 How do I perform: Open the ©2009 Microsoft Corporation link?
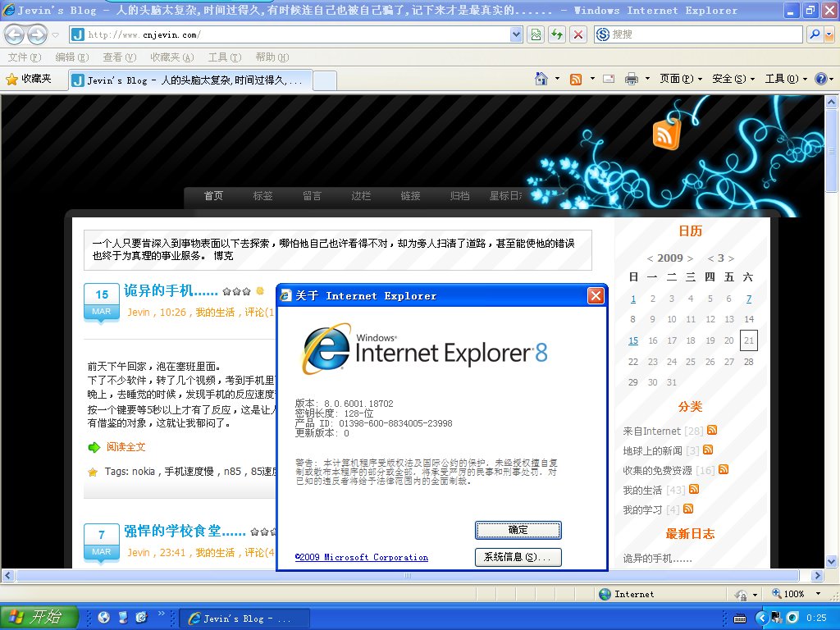(362, 557)
